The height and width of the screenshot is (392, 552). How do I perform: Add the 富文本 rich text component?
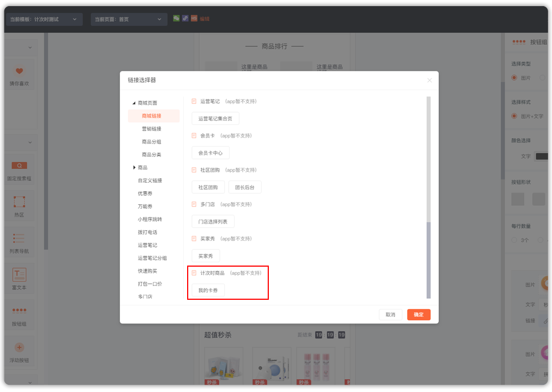[x=19, y=274]
